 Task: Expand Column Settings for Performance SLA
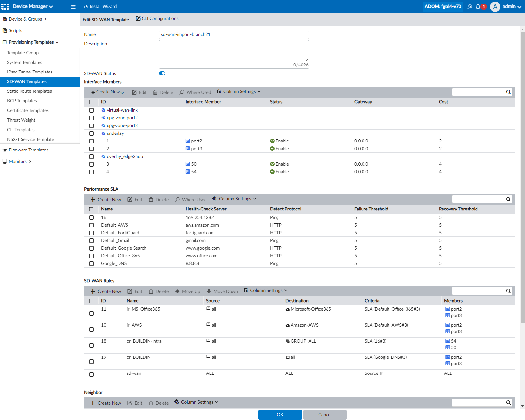point(234,199)
